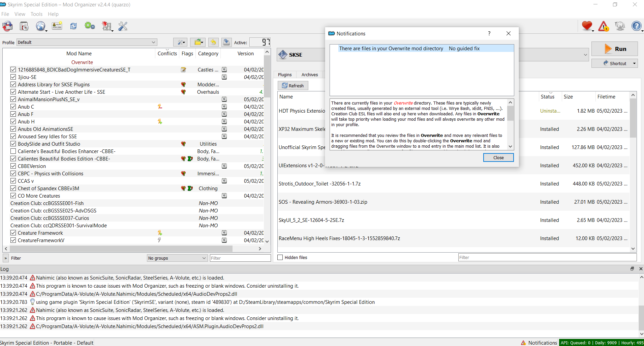This screenshot has width=644, height=346.
Task: Open the No groups dropdown
Action: coord(177,258)
